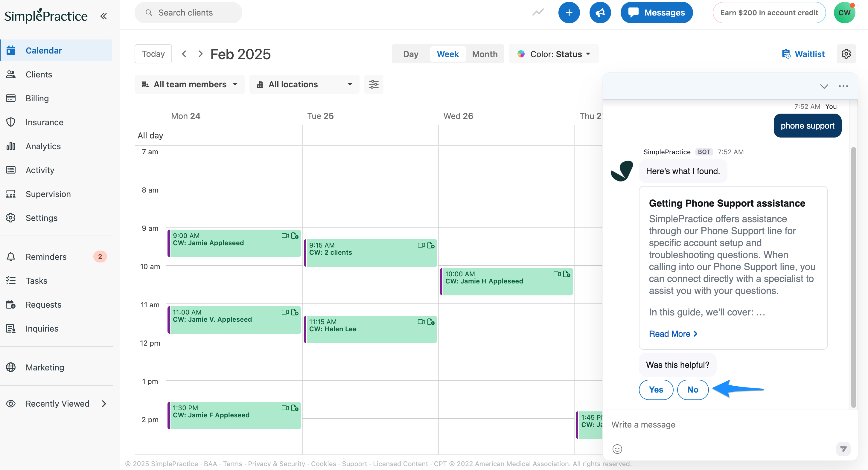Click Write a message field

[x=721, y=424]
